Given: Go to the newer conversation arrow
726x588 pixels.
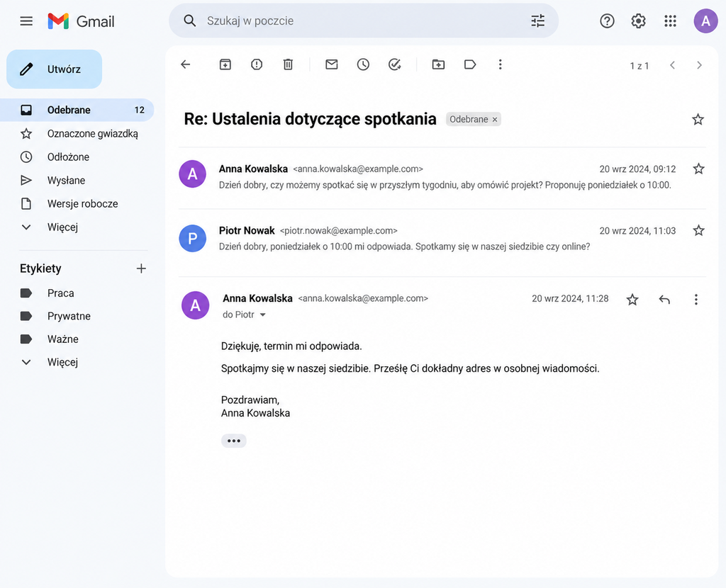Looking at the screenshot, I should coord(672,65).
